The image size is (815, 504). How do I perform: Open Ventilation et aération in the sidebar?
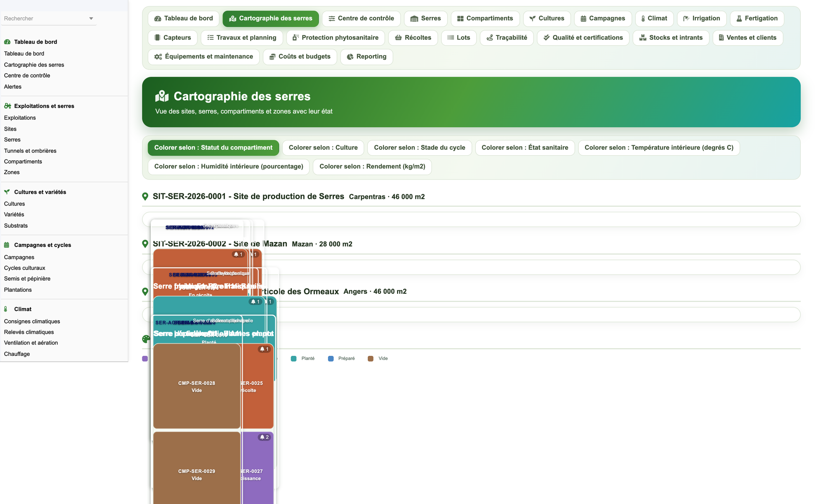pos(31,342)
